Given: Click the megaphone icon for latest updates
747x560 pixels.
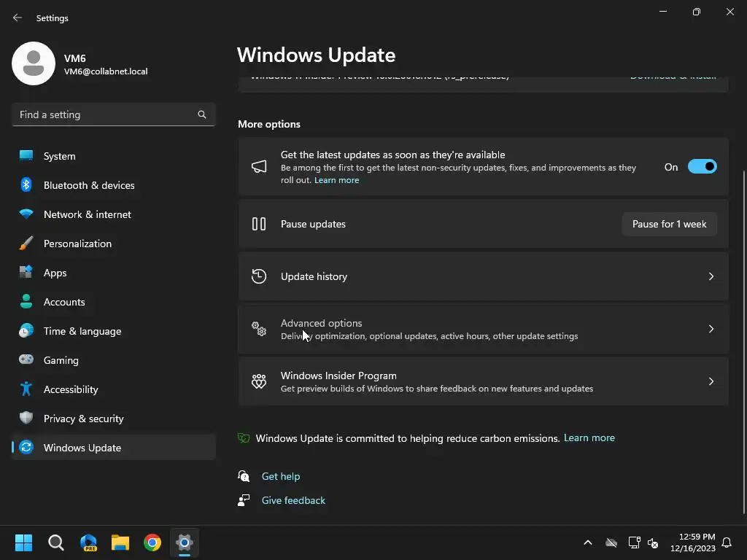Looking at the screenshot, I should click(259, 167).
